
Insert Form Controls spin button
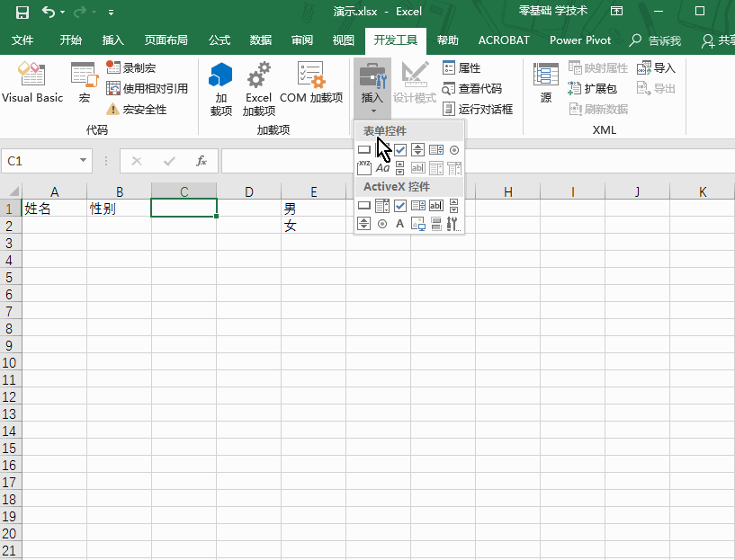417,150
